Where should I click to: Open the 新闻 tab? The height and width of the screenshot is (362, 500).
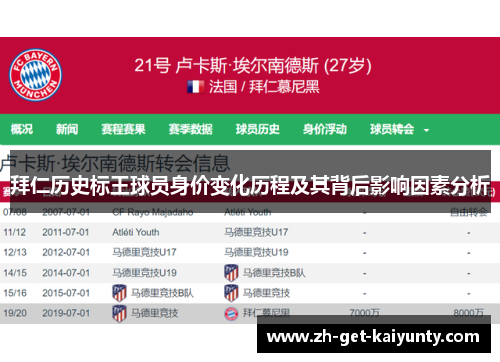[x=67, y=129]
